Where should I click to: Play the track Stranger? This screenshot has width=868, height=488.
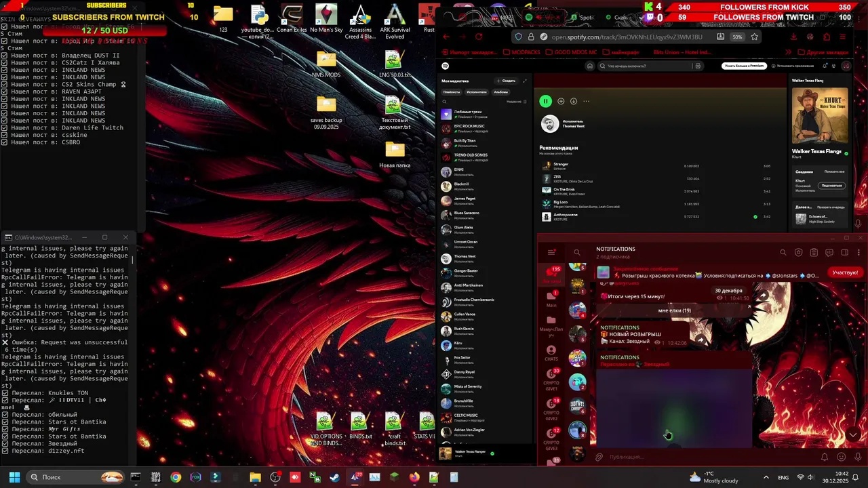[561, 164]
